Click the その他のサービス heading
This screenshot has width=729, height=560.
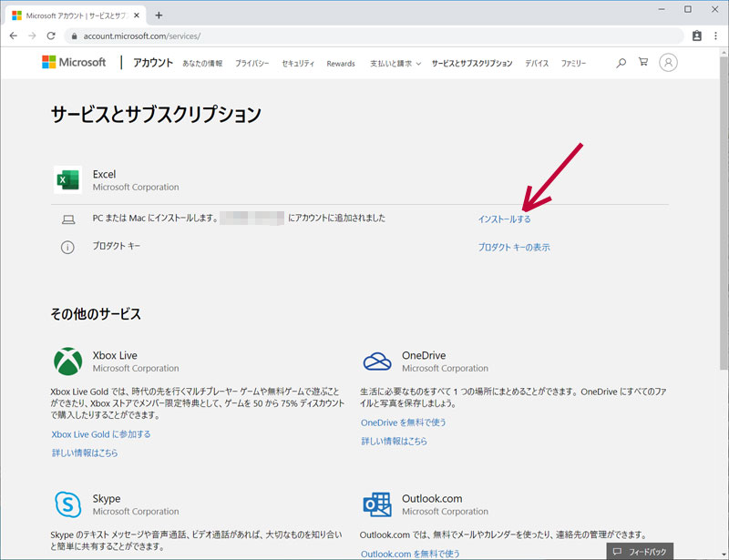coord(96,314)
